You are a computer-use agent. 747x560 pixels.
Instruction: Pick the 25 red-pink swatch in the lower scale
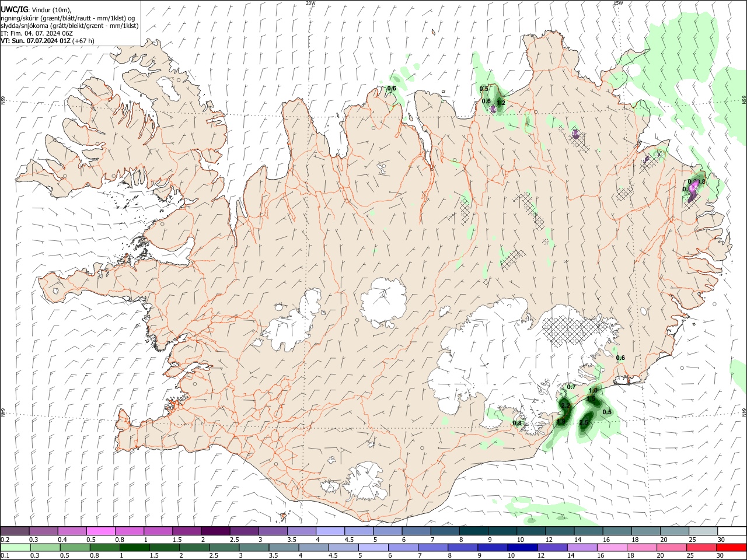coord(701,548)
